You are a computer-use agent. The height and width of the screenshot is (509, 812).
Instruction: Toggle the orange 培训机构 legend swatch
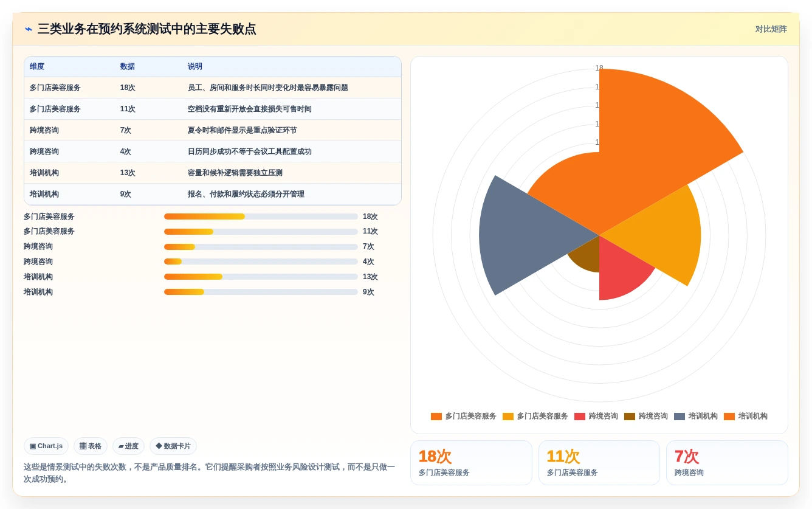(729, 417)
